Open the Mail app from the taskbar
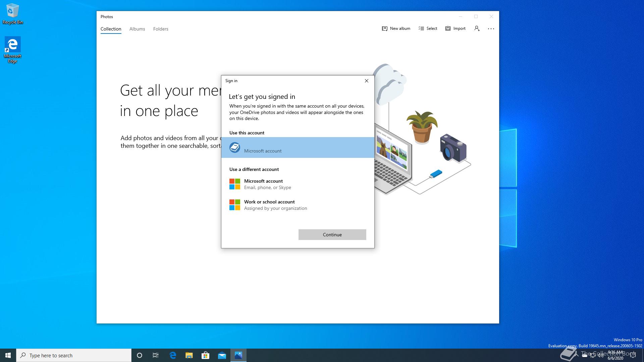Image resolution: width=644 pixels, height=362 pixels. tap(222, 355)
